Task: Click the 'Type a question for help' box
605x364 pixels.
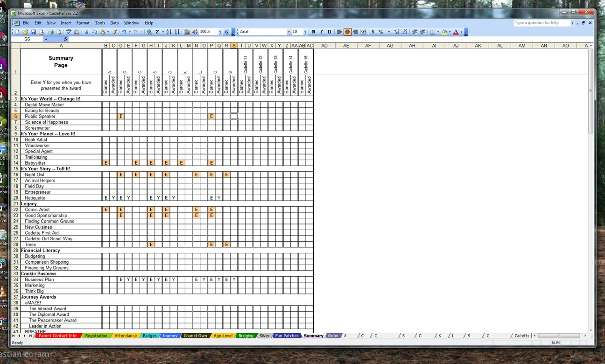Action: point(542,23)
